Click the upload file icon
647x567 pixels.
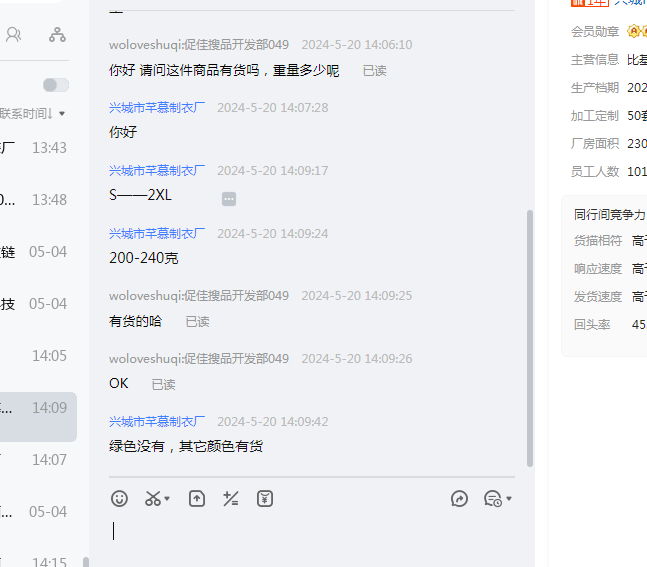pos(197,498)
